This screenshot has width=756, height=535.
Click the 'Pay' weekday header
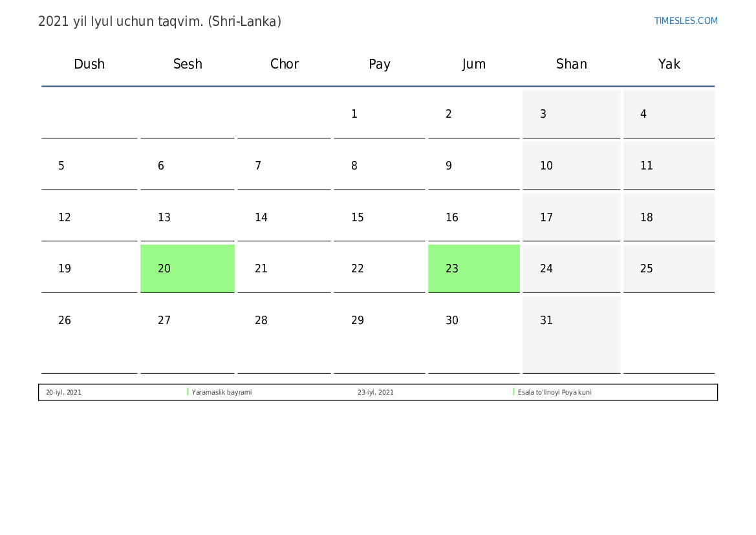[380, 64]
